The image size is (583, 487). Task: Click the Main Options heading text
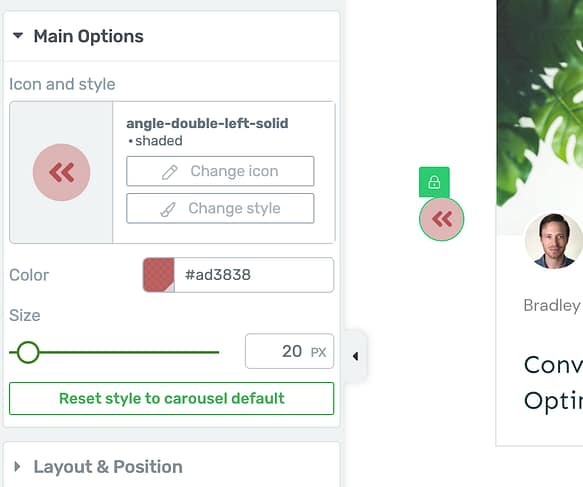(x=88, y=36)
